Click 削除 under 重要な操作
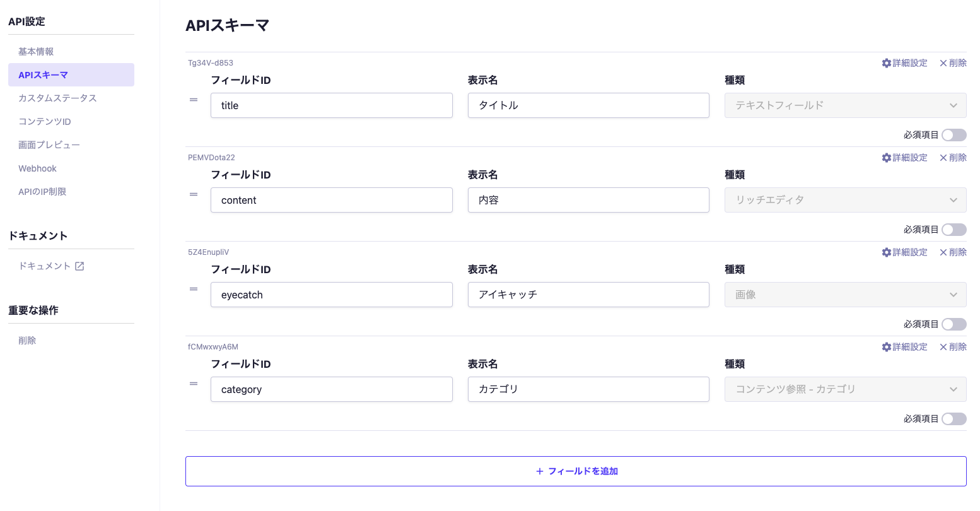Screen dimensions: 980x511 pyautogui.click(x=27, y=341)
